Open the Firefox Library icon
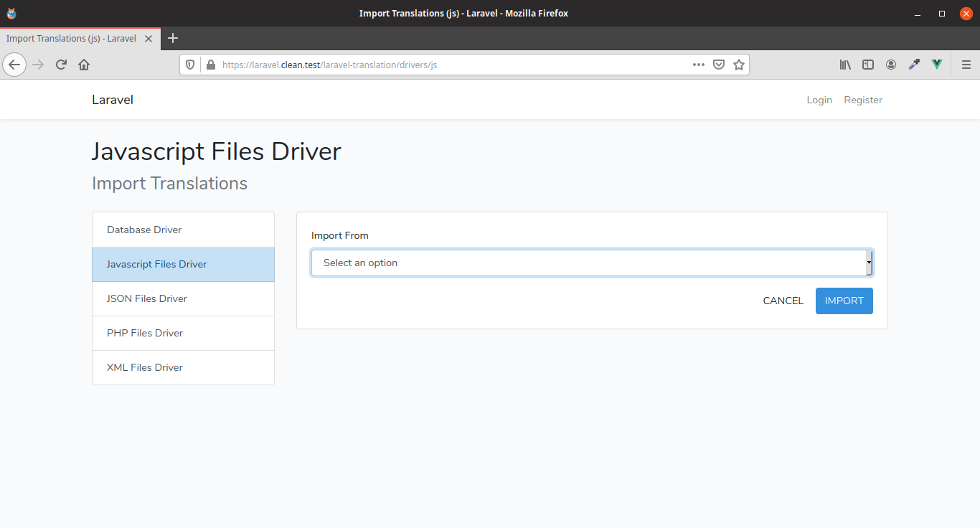This screenshot has width=980, height=528. 845,65
